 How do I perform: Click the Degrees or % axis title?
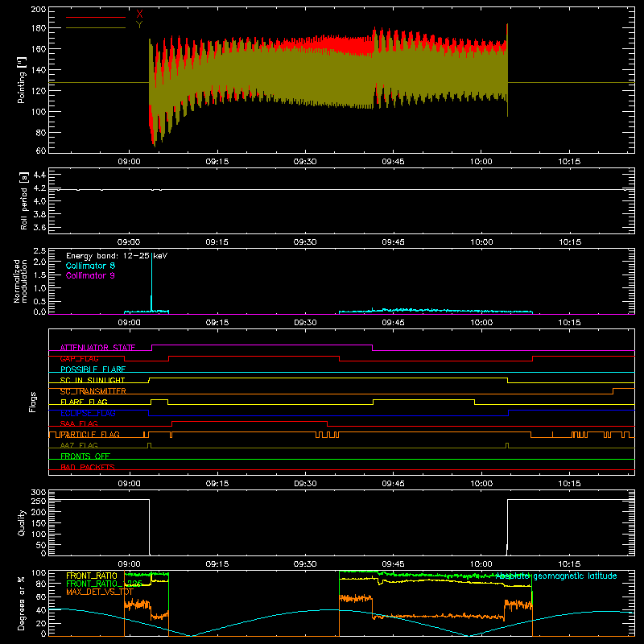point(22,603)
